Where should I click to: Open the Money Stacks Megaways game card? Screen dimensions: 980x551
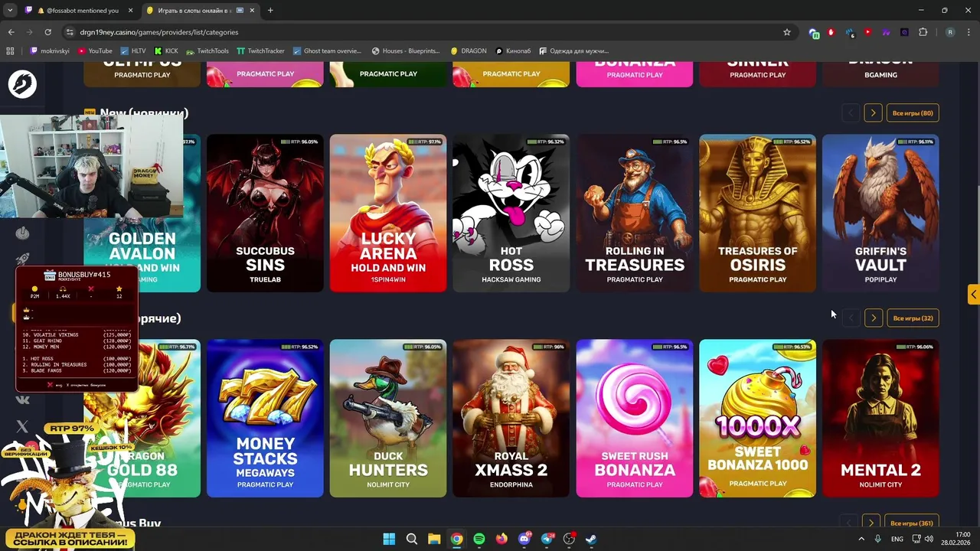tap(265, 419)
